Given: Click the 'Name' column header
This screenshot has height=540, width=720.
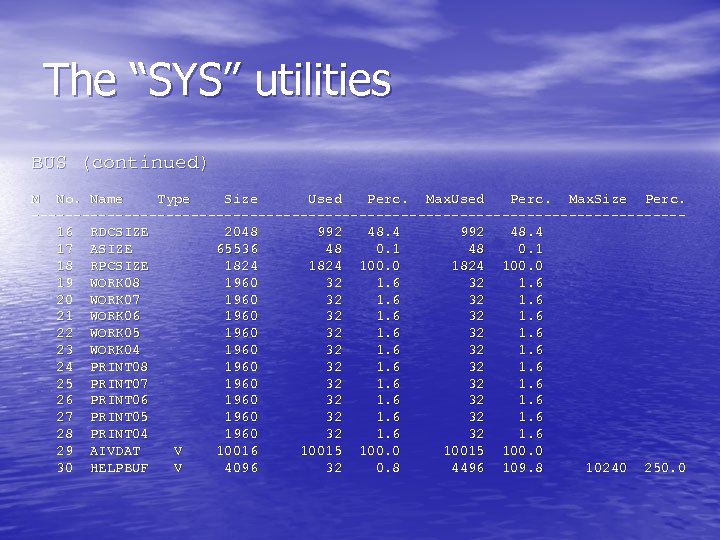Looking at the screenshot, I should [107, 199].
